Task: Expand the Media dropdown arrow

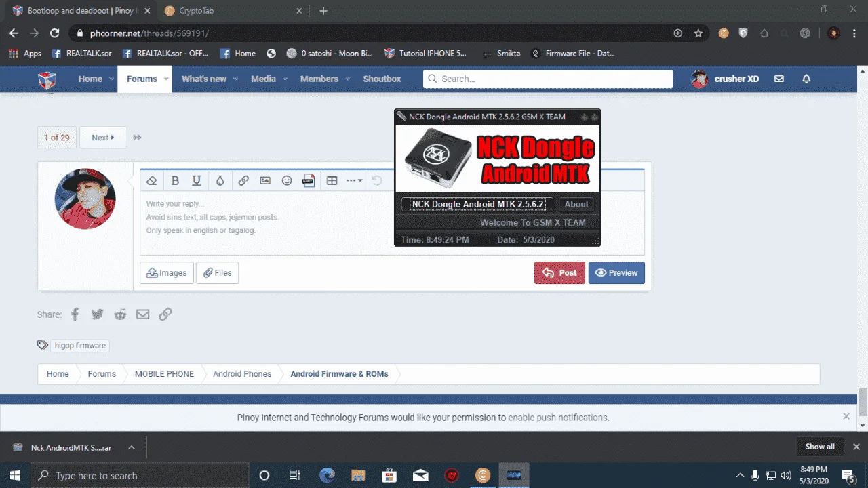Action: (x=285, y=79)
